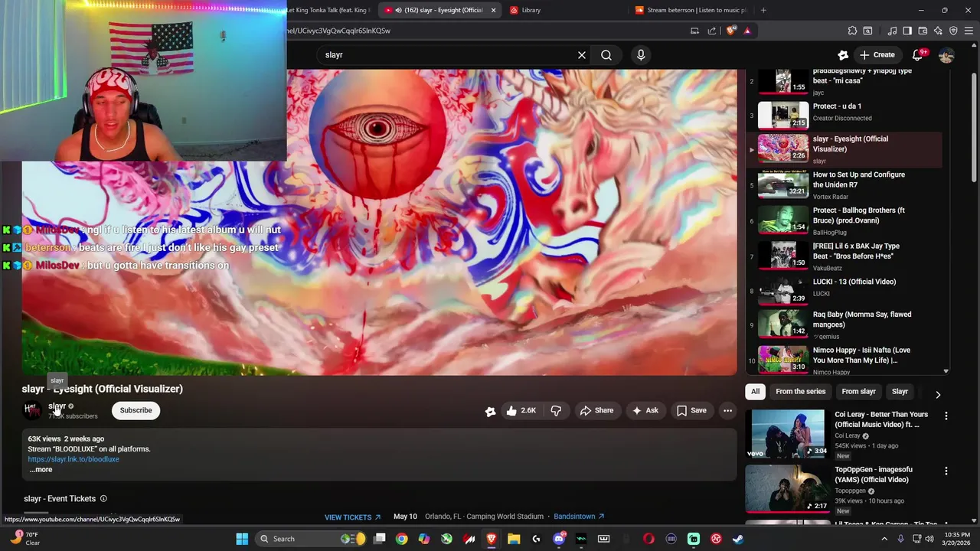The width and height of the screenshot is (980, 551).
Task: Click the taskbar Search box
Action: point(310,539)
